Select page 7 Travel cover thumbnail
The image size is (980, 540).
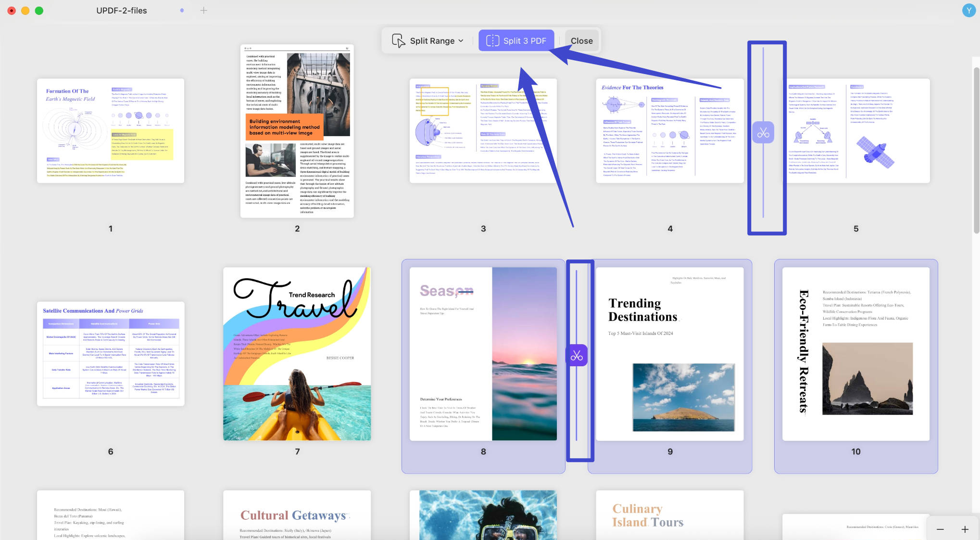pos(297,354)
